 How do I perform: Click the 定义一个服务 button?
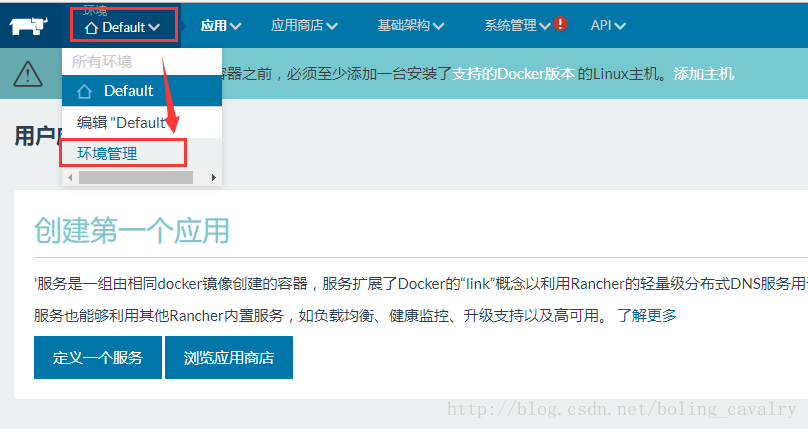point(98,357)
